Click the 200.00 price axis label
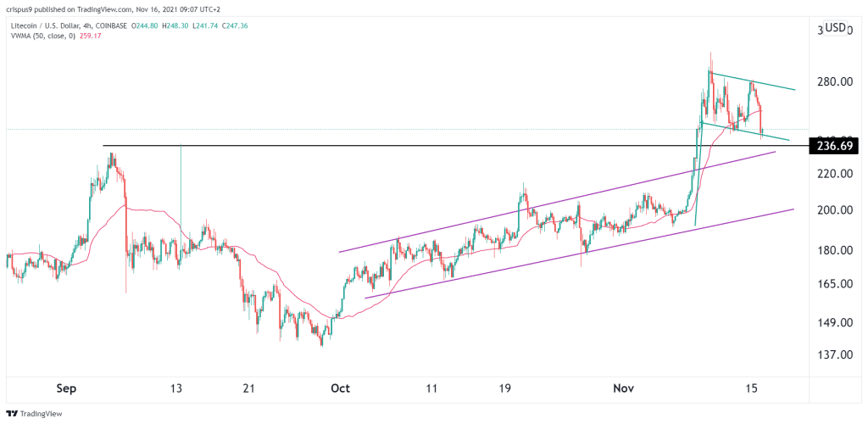This screenshot has width=868, height=424. [834, 210]
